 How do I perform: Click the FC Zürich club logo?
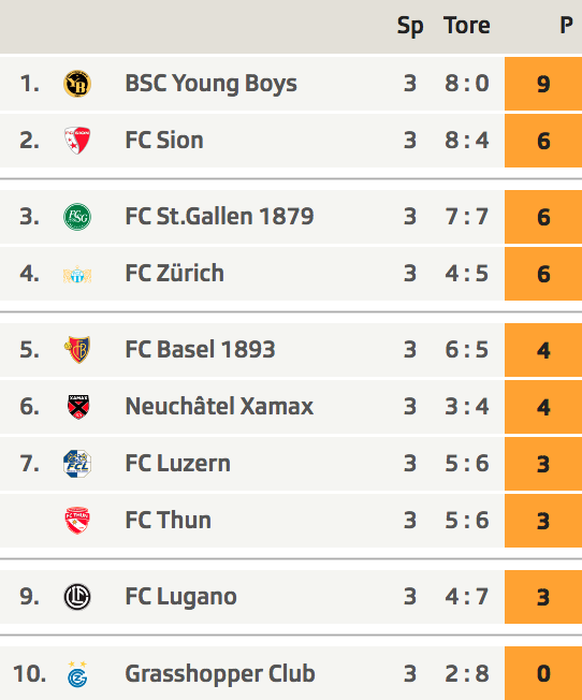pos(77,274)
